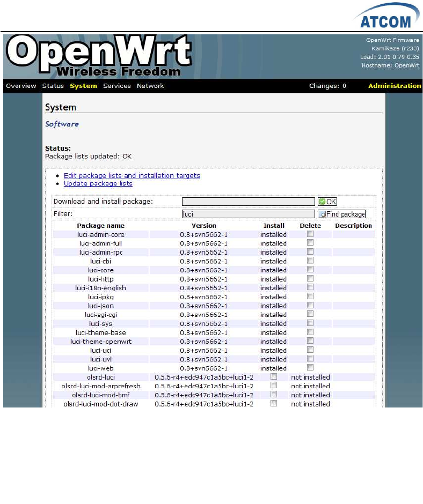Click the olsrd-luci-mod-arprefresh package name

[101, 386]
